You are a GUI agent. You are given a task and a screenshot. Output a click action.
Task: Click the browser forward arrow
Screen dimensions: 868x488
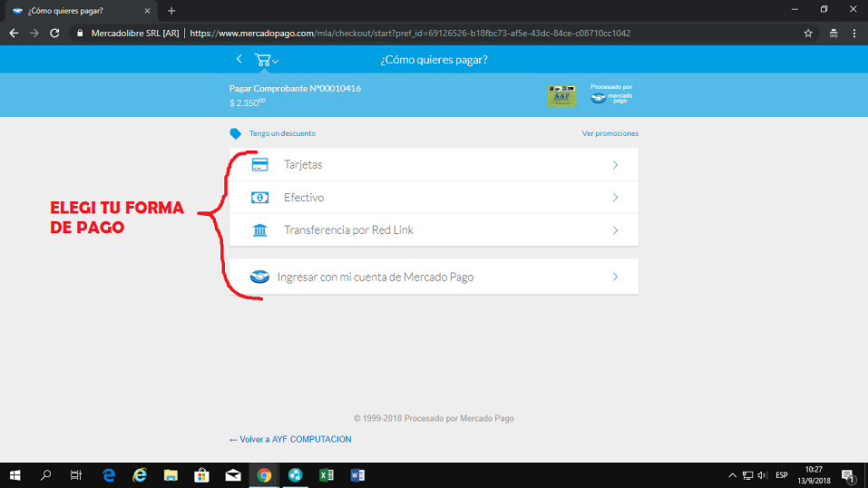[x=34, y=34]
